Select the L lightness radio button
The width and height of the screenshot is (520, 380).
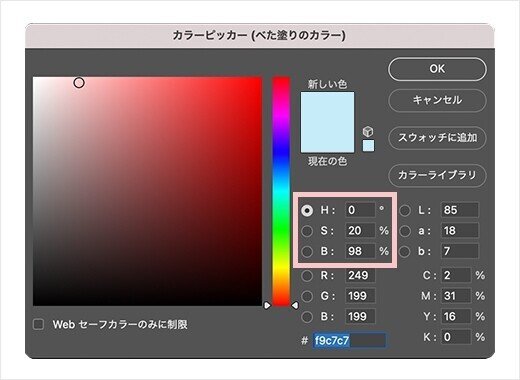(405, 210)
